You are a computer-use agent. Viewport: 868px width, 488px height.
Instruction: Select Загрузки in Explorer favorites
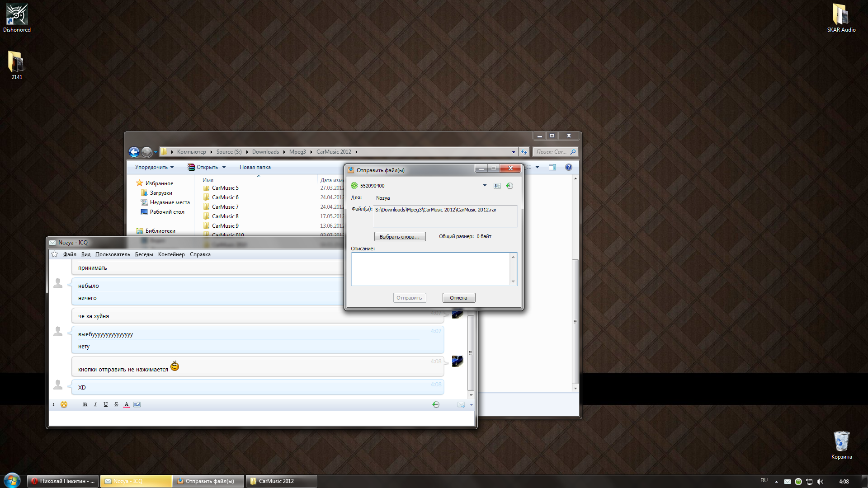pos(161,193)
